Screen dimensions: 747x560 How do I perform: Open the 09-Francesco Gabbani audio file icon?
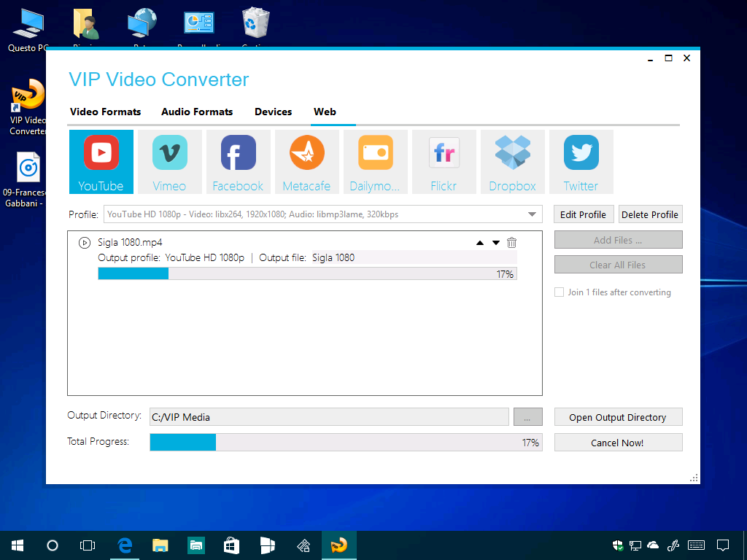[x=24, y=180]
